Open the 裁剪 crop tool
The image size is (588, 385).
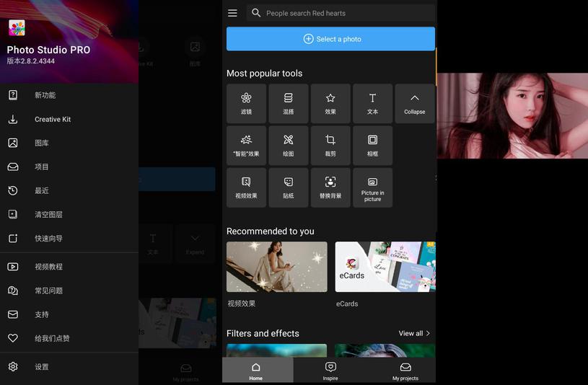tap(330, 145)
